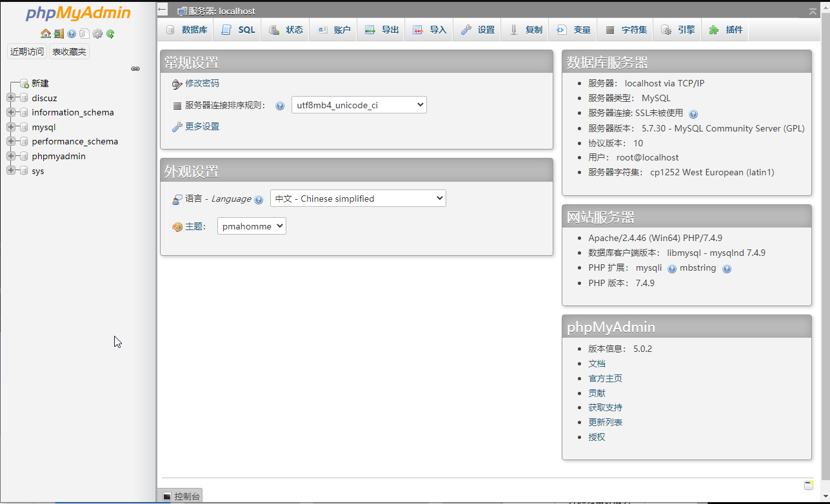Screen dimensions: 830x504
Task: Click the 获取支持 link
Action: click(605, 408)
